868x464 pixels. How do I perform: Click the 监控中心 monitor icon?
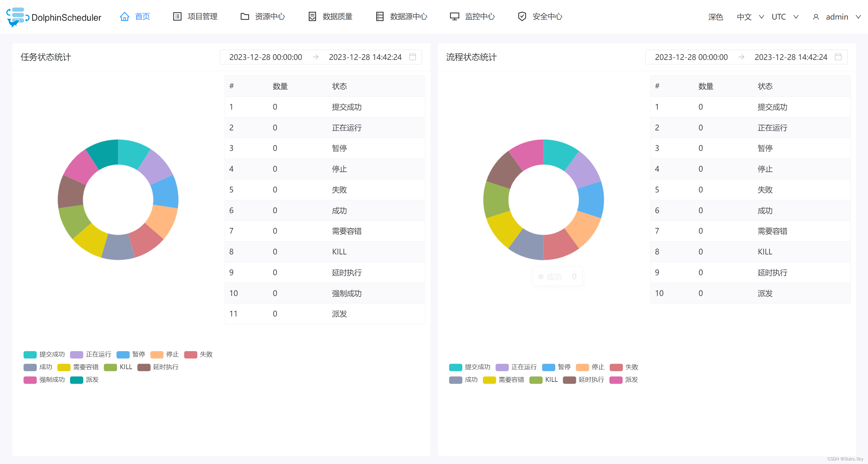click(454, 17)
